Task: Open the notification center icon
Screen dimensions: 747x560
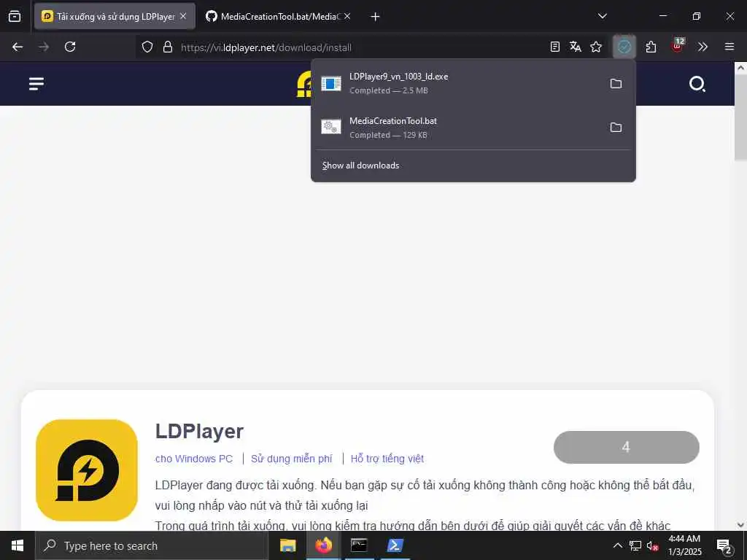Action: pyautogui.click(x=724, y=546)
